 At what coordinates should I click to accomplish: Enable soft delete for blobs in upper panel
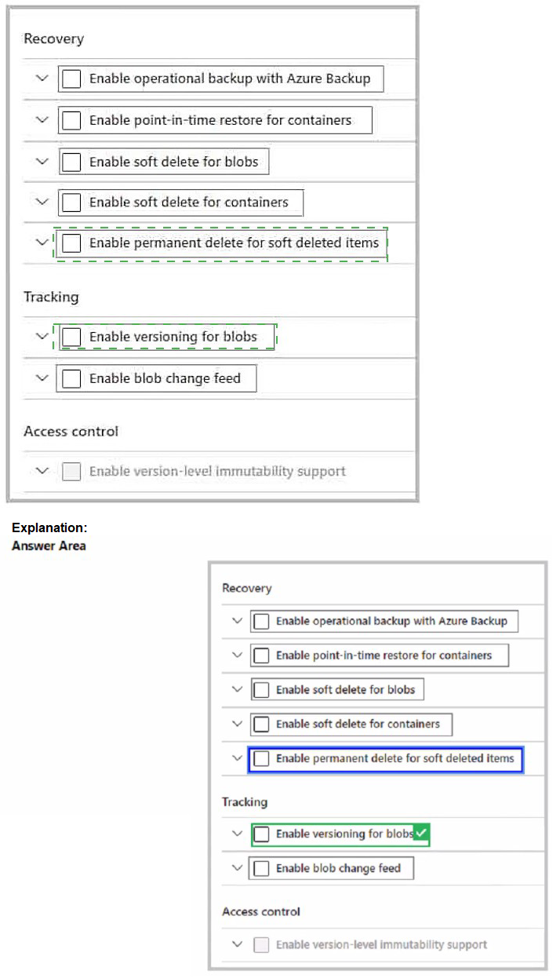71,162
